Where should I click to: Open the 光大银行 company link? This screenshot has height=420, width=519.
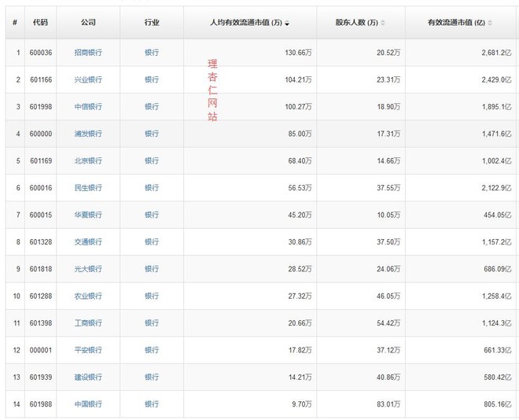click(x=88, y=269)
